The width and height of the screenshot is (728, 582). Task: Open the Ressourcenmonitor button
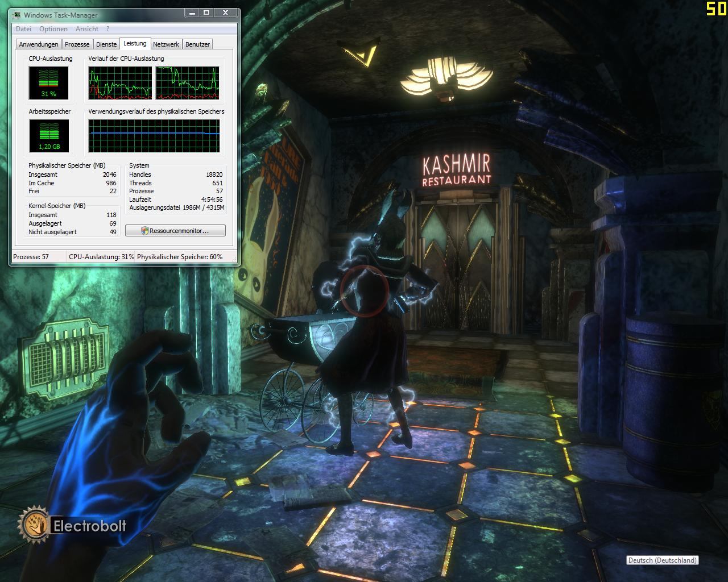tap(175, 231)
